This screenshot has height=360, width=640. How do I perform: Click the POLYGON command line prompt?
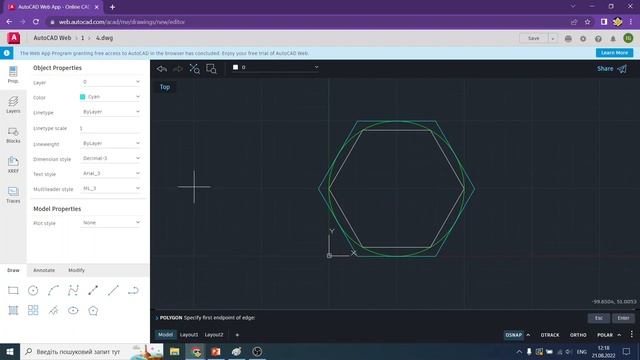pos(207,318)
